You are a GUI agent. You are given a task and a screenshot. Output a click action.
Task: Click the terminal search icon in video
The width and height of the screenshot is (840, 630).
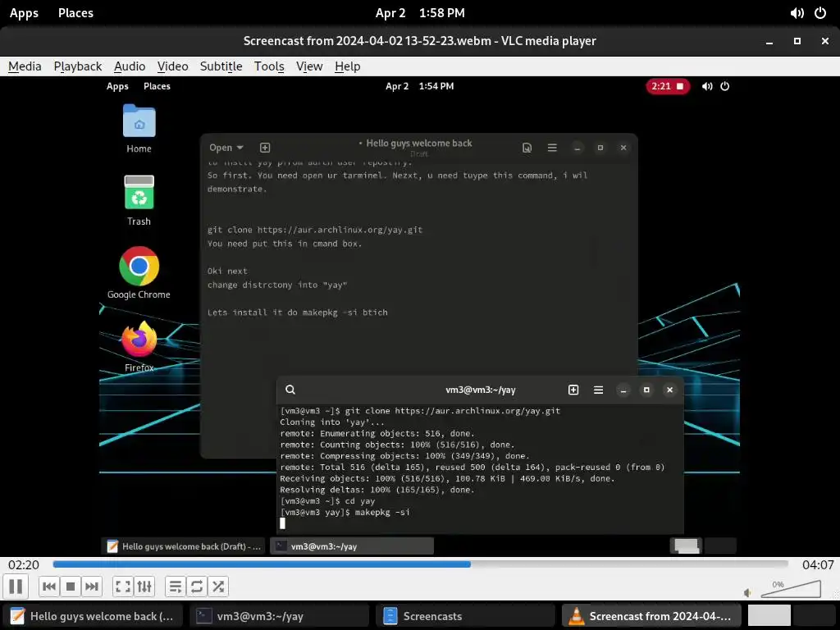(290, 390)
